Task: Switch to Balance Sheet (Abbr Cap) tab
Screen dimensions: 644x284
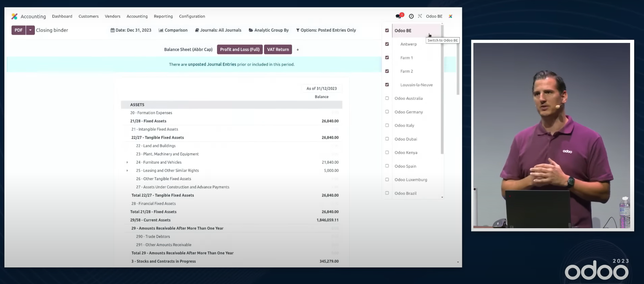Action: coord(188,49)
